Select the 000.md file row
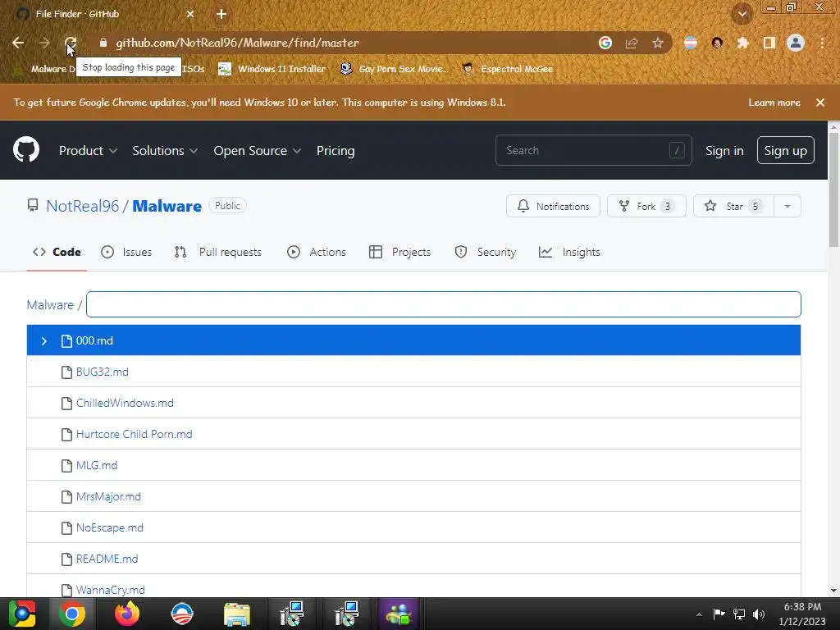Screen dimensions: 840x630 pyautogui.click(x=413, y=340)
